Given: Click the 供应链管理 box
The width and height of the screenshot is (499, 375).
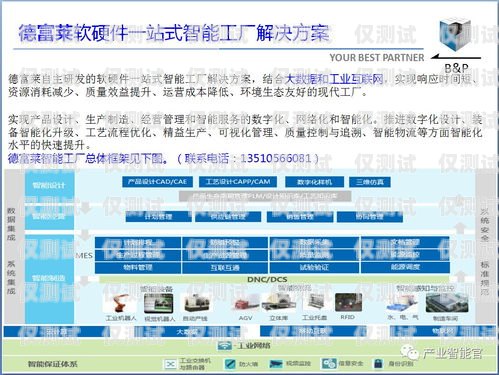Looking at the screenshot, I should point(228,217).
